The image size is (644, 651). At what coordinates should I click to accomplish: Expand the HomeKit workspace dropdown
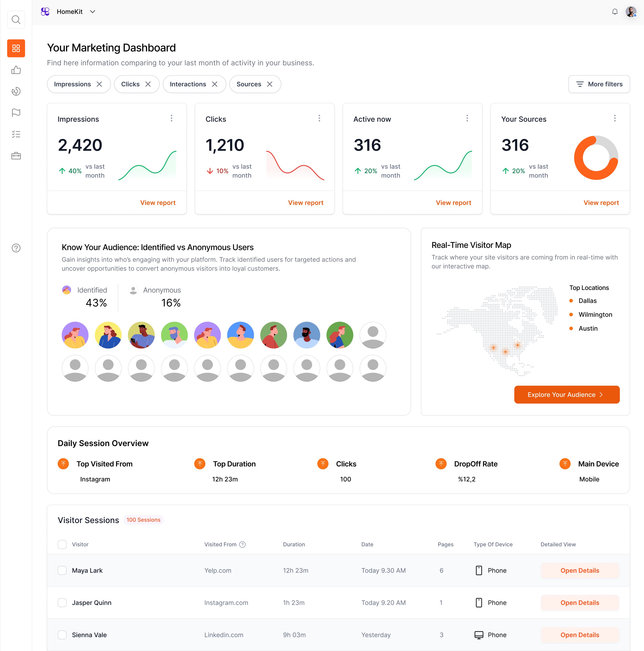93,12
